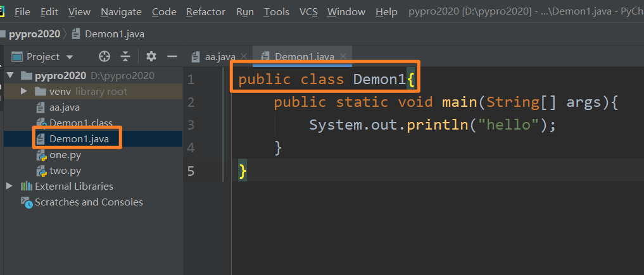Click pypro2020 breadcrumb in navigation bar
The image size is (644, 275).
point(34,34)
